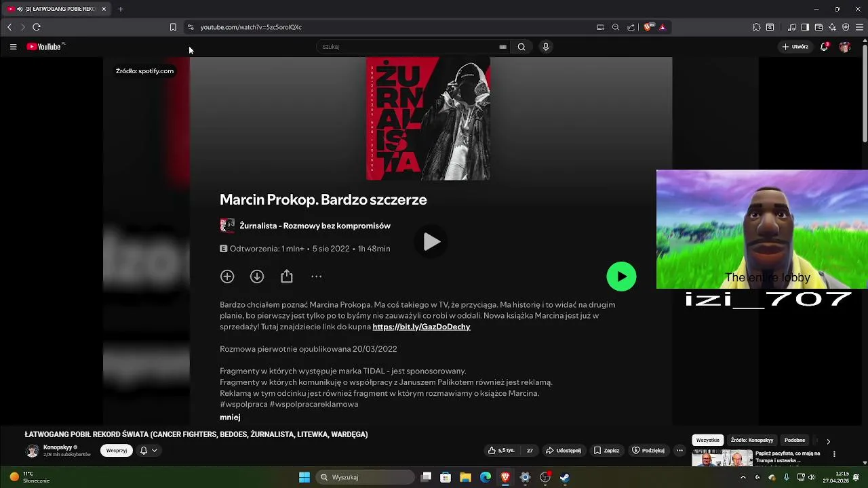
Task: Click the Spotify add-to-library plus circle icon
Action: click(227, 277)
